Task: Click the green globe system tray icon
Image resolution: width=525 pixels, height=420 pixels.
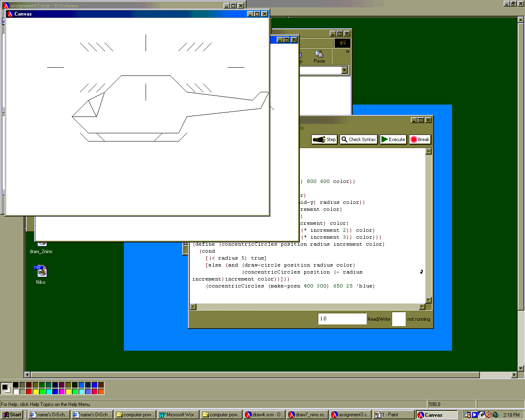Action: tap(495, 415)
